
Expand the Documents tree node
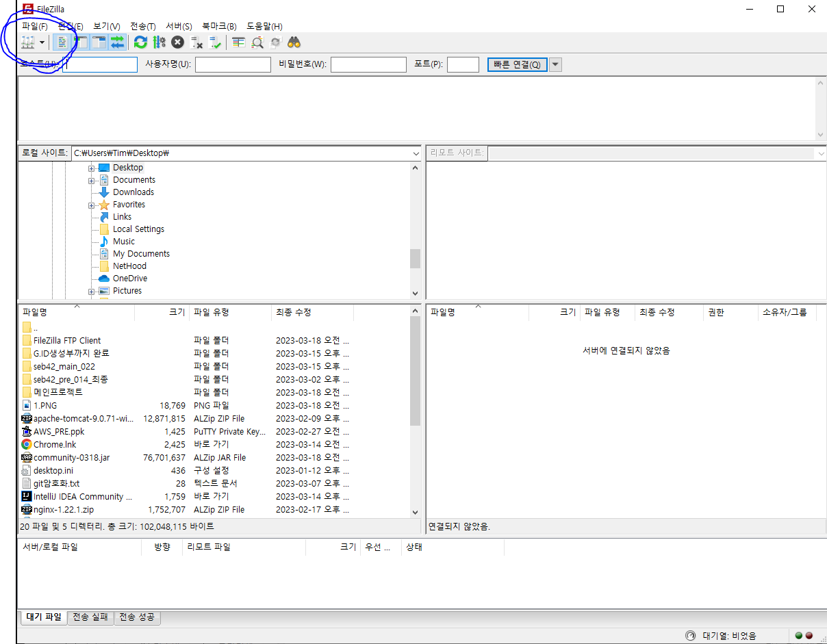(x=92, y=180)
